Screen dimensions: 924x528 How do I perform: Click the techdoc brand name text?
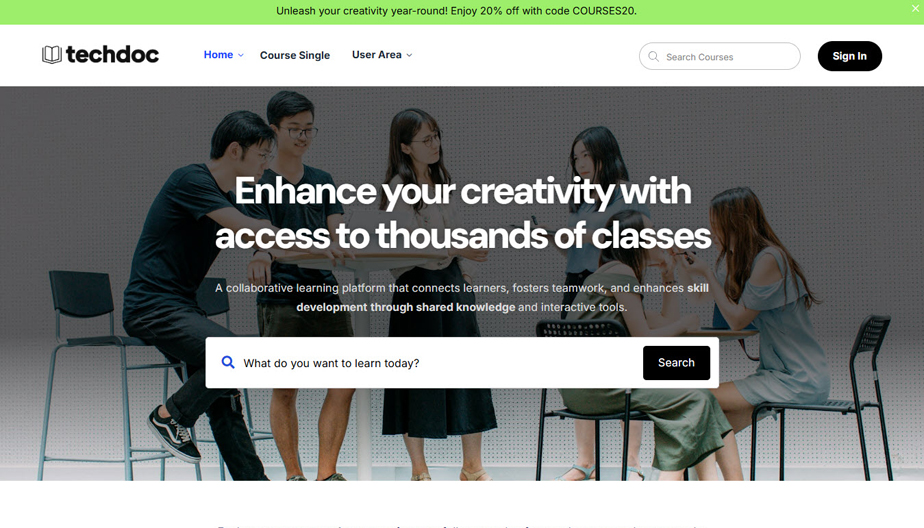point(112,55)
